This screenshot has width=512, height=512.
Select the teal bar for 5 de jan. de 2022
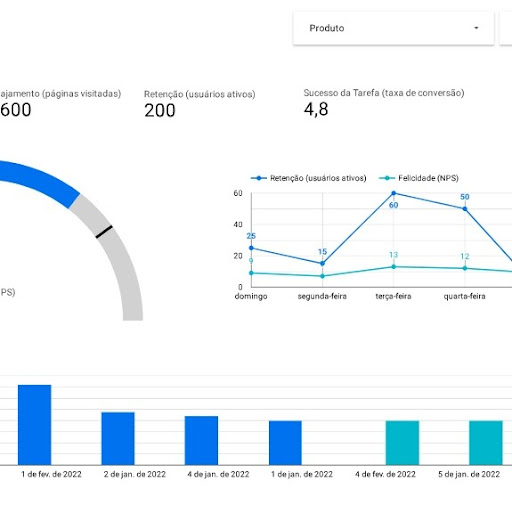coord(486,443)
